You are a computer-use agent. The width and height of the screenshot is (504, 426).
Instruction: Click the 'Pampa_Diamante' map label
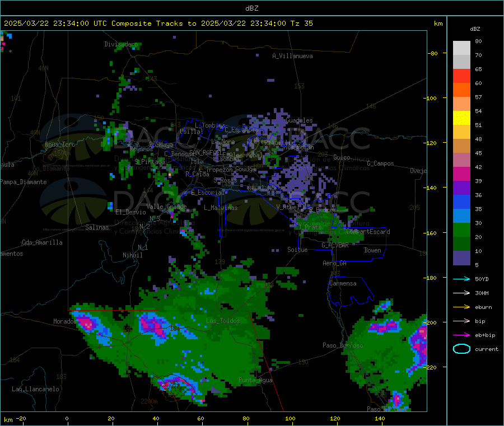[x=24, y=182]
